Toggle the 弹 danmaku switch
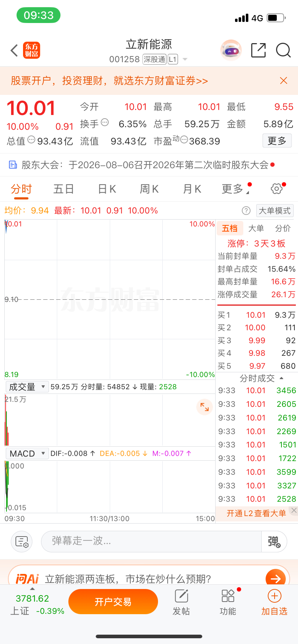The image size is (298, 644). click(x=274, y=542)
